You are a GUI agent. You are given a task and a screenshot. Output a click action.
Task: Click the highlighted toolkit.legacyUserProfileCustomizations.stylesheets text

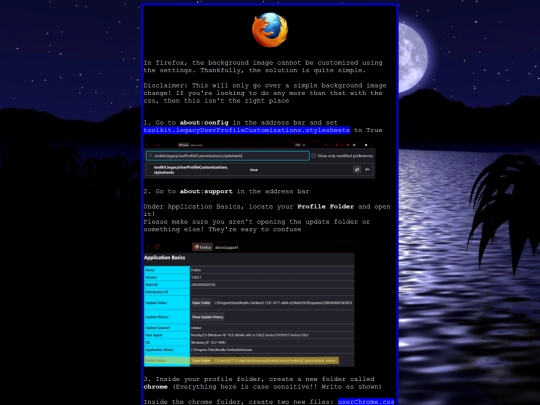[247, 130]
